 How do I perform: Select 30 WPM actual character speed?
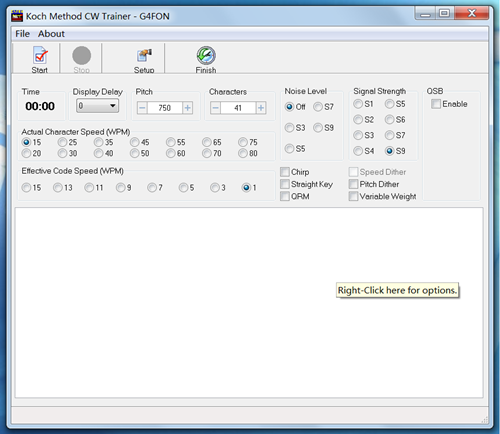[62, 153]
